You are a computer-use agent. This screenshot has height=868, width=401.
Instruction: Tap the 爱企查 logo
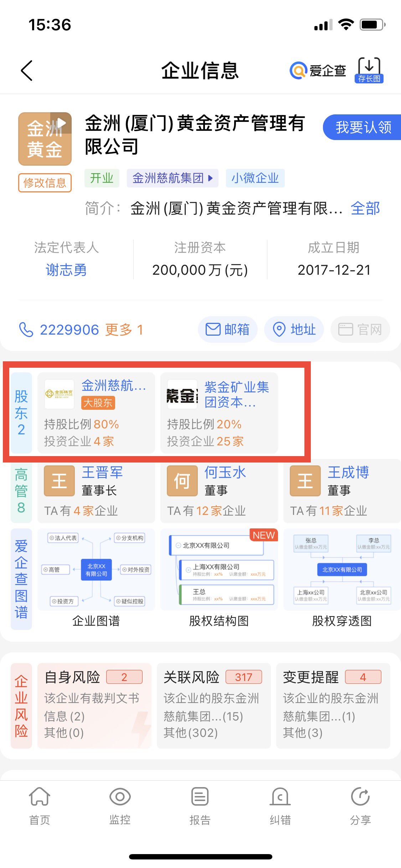[318, 70]
